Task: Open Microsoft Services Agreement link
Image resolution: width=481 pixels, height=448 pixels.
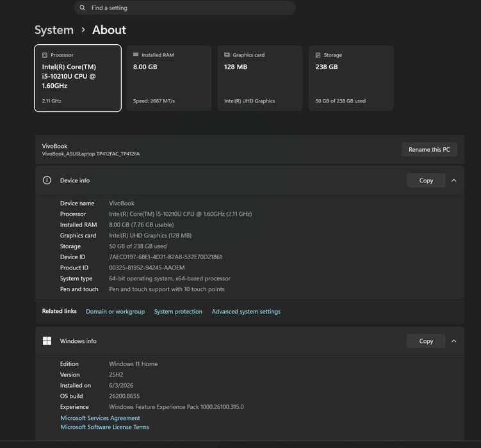Action: [x=101, y=418]
